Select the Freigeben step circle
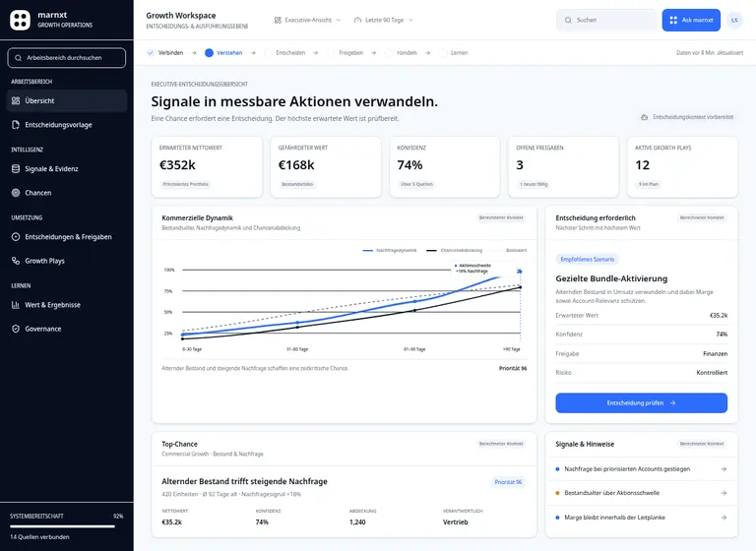 pos(331,53)
